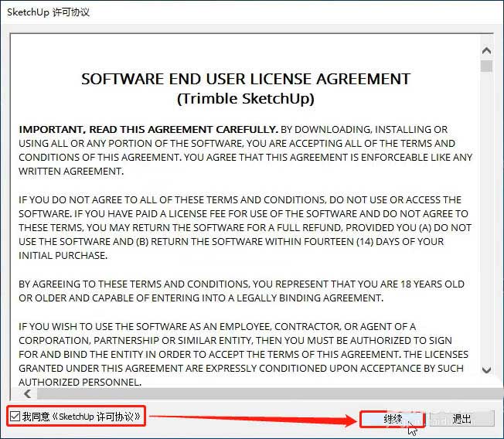The image size is (504, 439).
Task: Click paragraph starting IF YOU DO NOT AGREE
Action: (245, 228)
